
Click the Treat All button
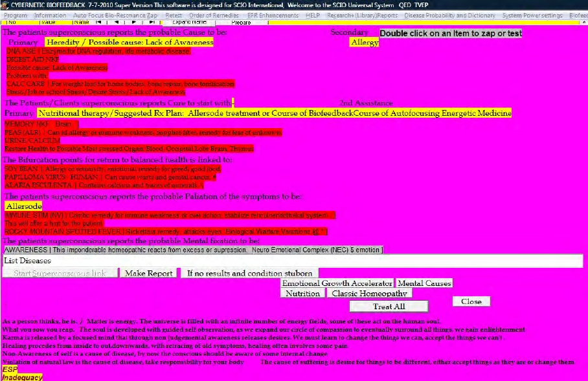(389, 307)
